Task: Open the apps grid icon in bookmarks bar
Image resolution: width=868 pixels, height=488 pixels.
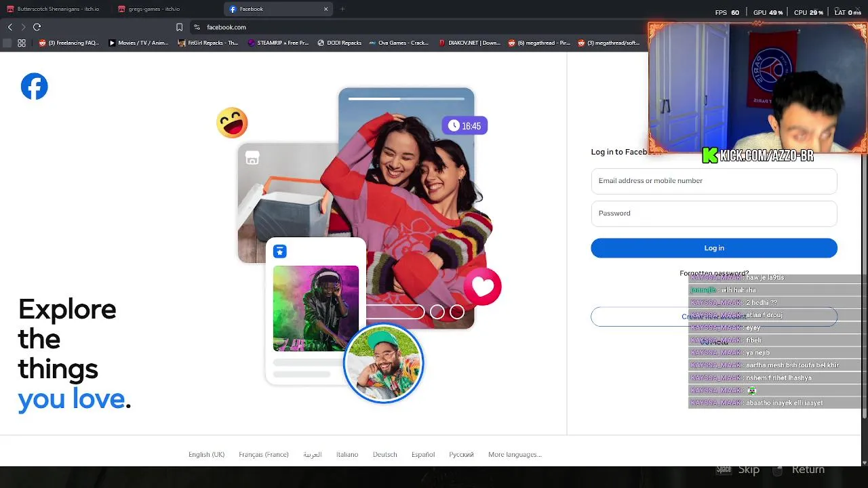Action: tap(22, 43)
